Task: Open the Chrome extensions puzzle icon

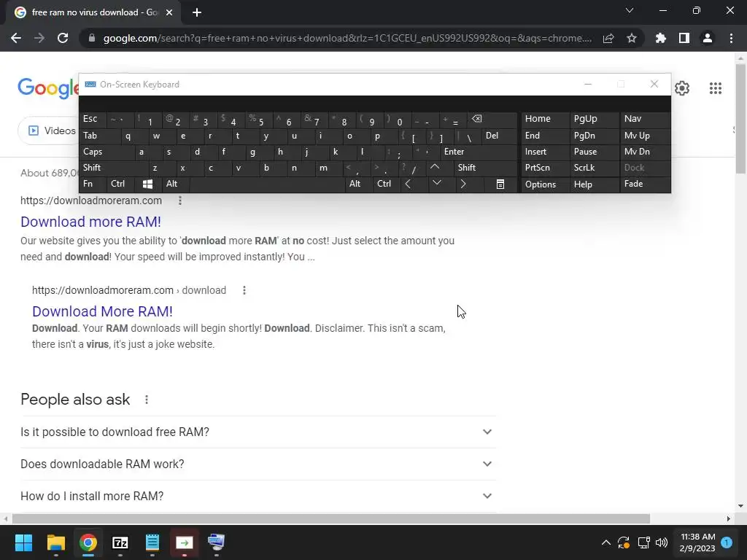Action: tap(660, 38)
